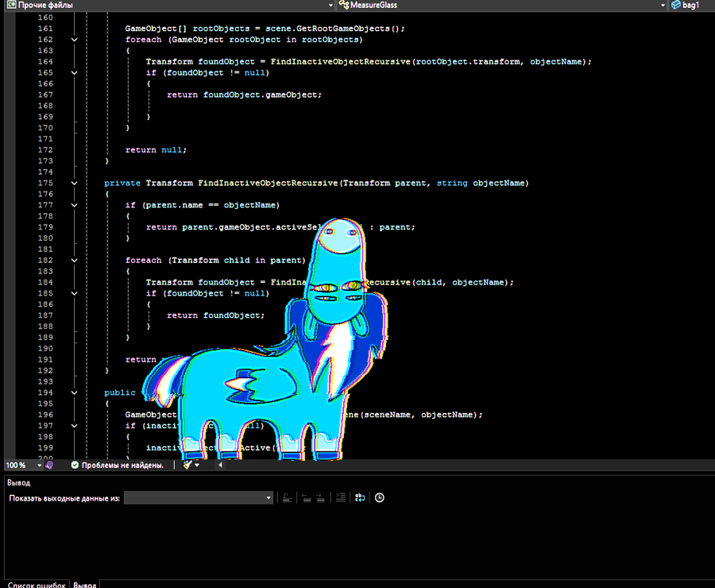Go to previous message in output toolbar
Image resolution: width=715 pixels, height=588 pixels.
click(x=307, y=497)
